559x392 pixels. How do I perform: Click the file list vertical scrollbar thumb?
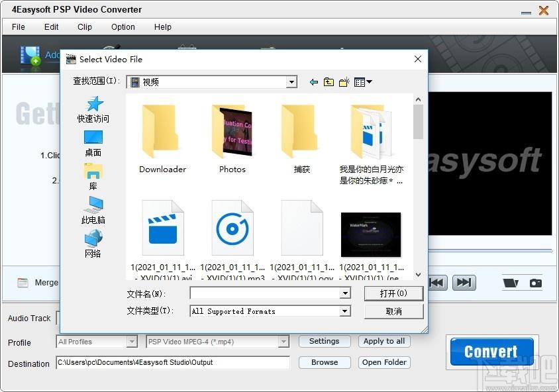click(x=418, y=122)
